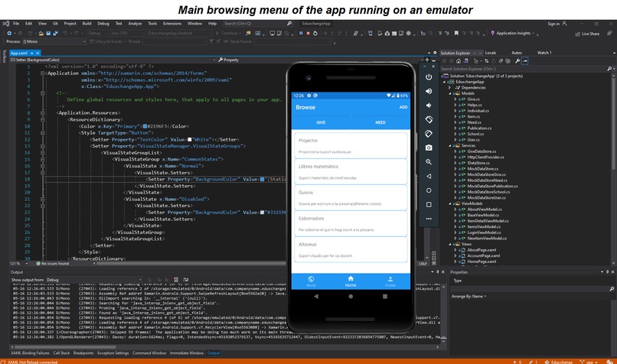Collapse the Services folder
The width and height of the screenshot is (617, 364).
click(450, 146)
